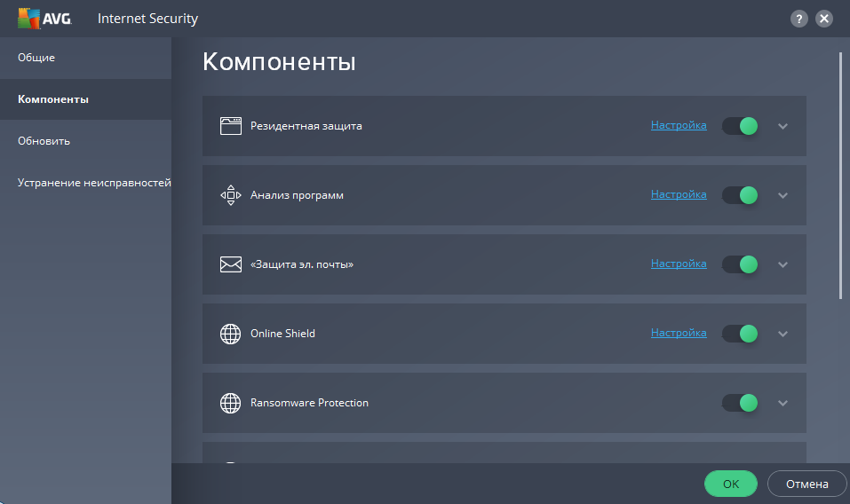Expand the Резидентная защита row chevron
The width and height of the screenshot is (850, 504).
[782, 126]
